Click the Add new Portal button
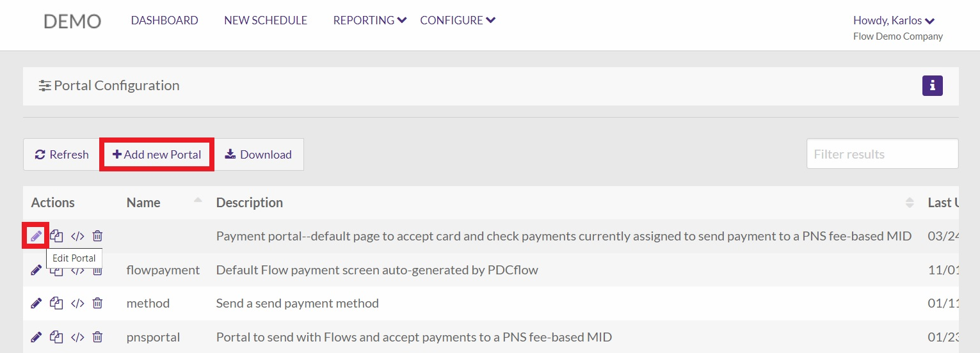 click(157, 154)
